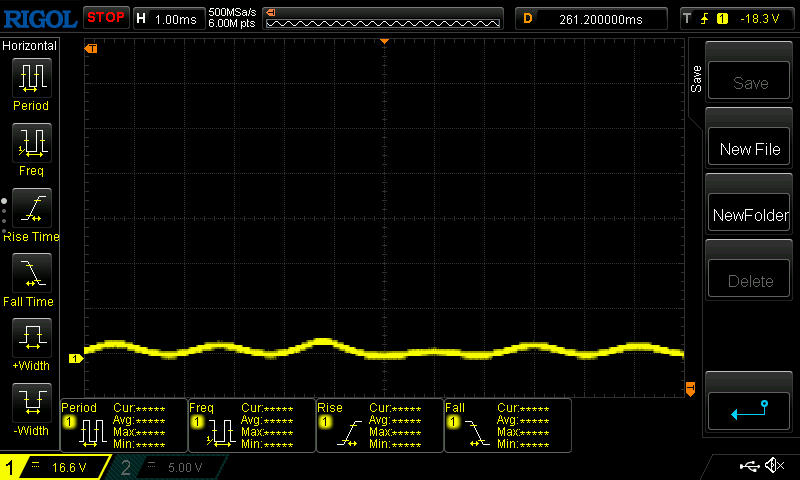Pick the -Width measurement icon
Screen dimensions: 800x480
pos(31,403)
